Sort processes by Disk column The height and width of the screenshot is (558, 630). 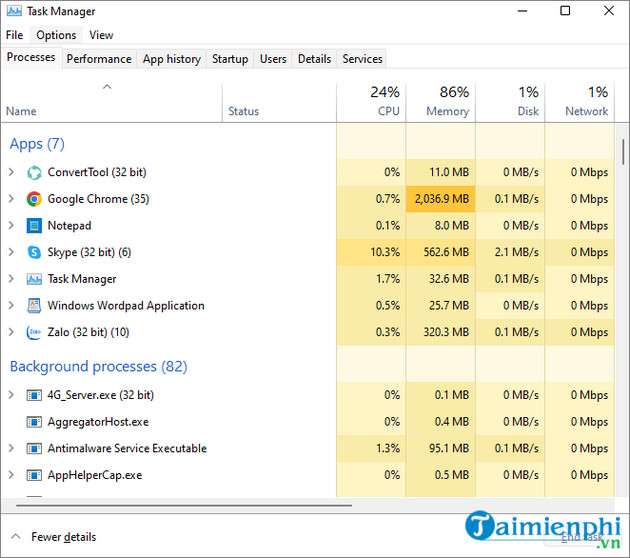[510, 102]
